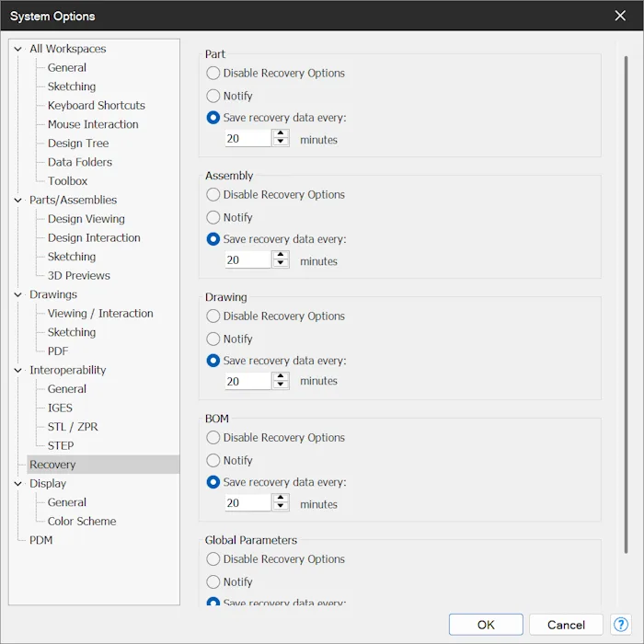Click the BOM minutes input field
644x644 pixels.
pos(248,502)
